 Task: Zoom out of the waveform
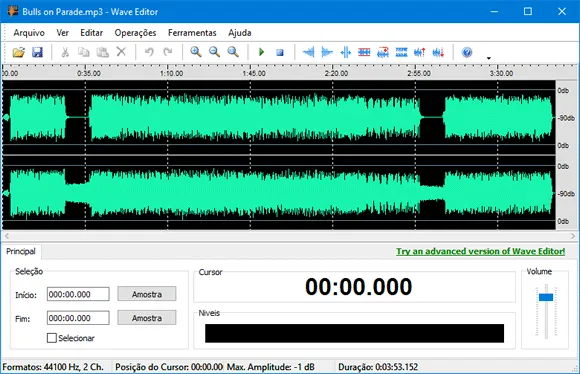click(x=215, y=52)
